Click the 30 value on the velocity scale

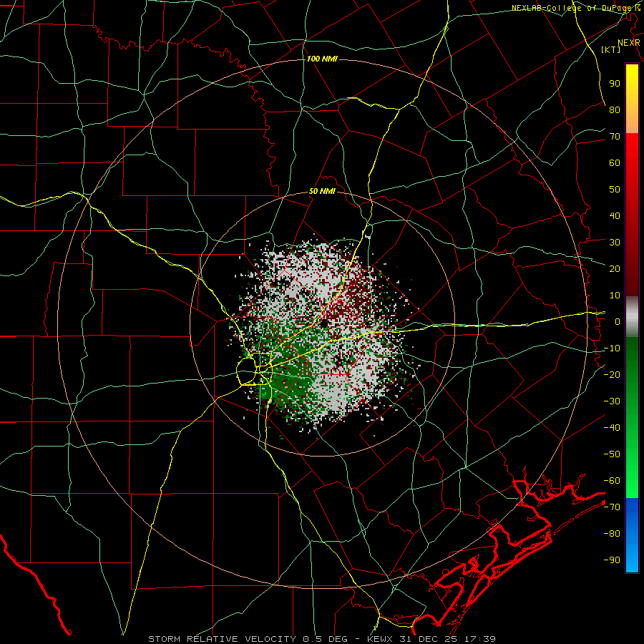click(615, 243)
